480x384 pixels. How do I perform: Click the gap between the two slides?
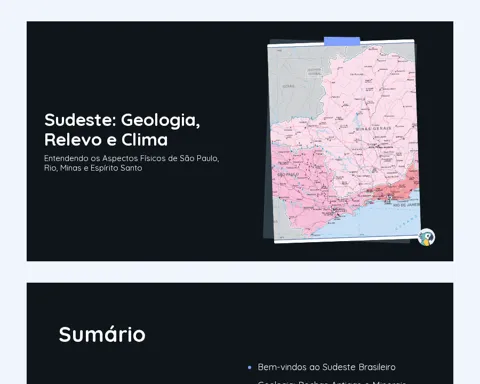[x=240, y=272]
